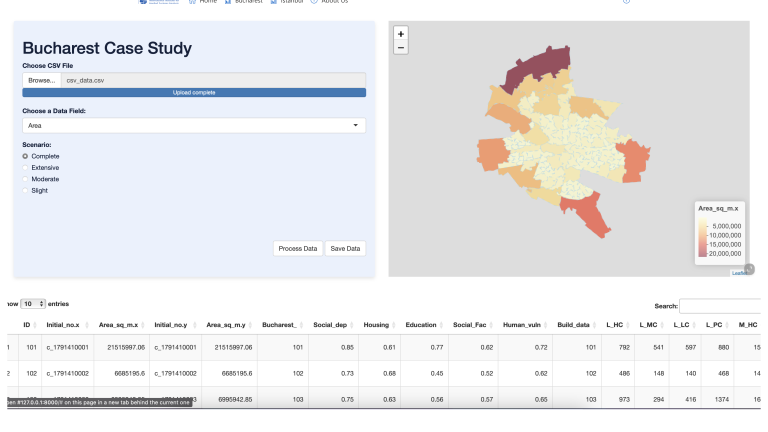This screenshot has height=432, width=768.
Task: Click Education value 0.45
Action: tap(437, 373)
